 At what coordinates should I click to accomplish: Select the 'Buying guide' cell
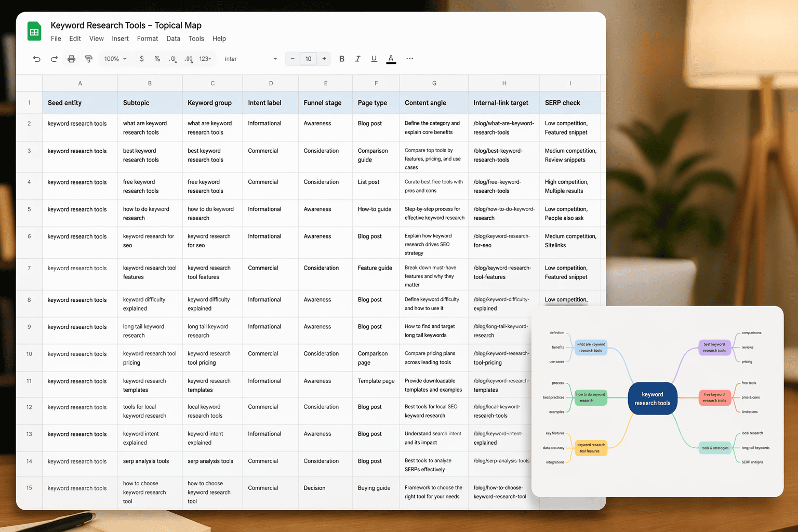pyautogui.click(x=376, y=493)
